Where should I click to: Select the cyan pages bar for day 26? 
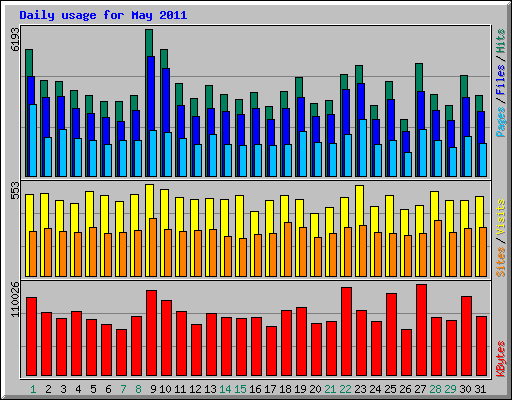408,164
